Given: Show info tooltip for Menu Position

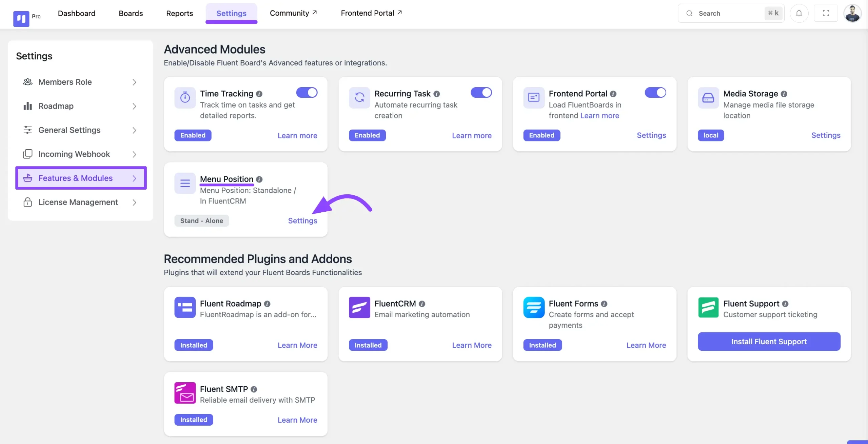Looking at the screenshot, I should (x=259, y=179).
